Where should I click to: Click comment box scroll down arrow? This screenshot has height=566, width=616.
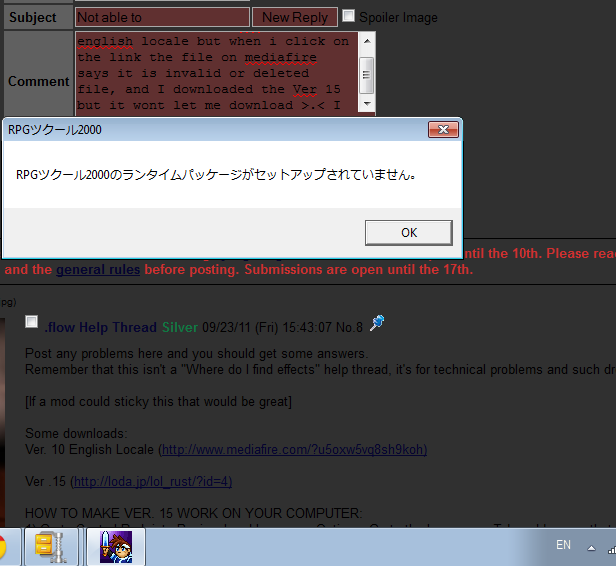point(367,104)
